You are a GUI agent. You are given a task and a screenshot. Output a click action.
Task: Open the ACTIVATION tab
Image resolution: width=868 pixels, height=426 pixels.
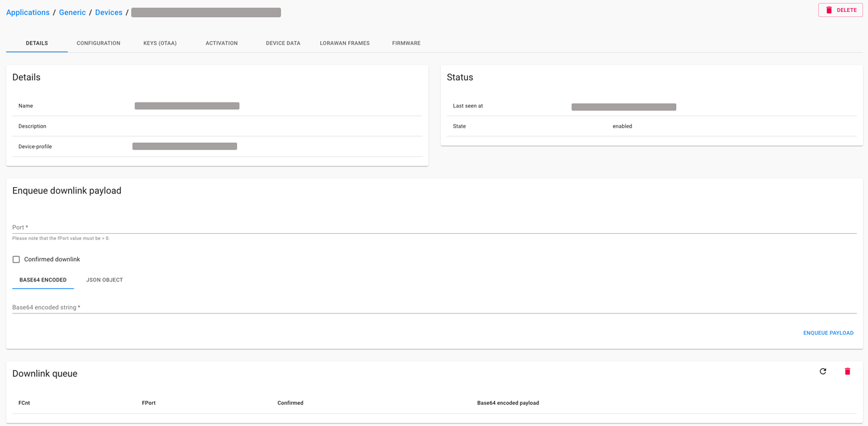click(x=221, y=43)
